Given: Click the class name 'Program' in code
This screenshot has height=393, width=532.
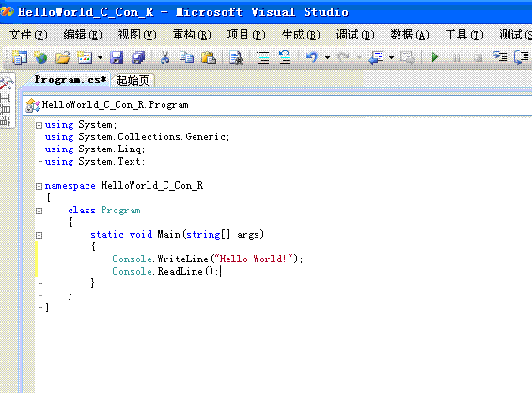Looking at the screenshot, I should (121, 211).
